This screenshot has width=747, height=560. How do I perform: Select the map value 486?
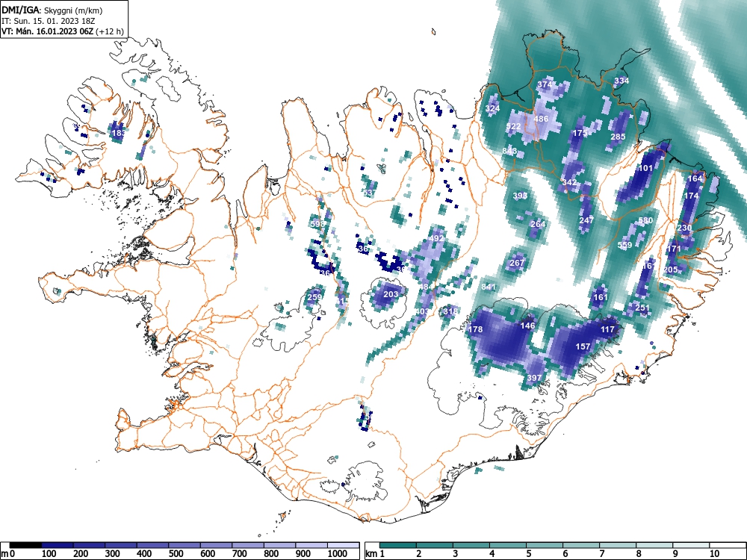point(541,119)
